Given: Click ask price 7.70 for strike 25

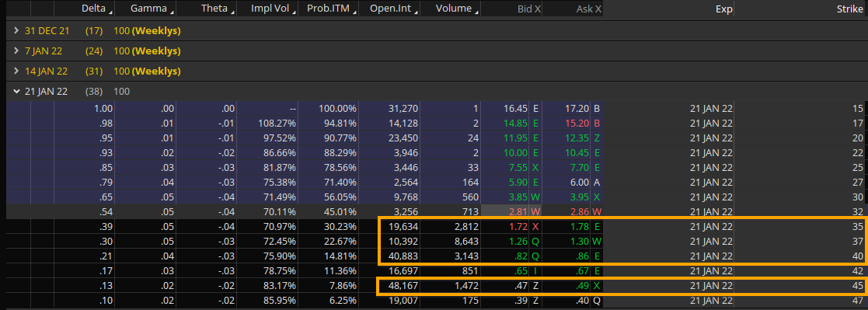Looking at the screenshot, I should point(580,167).
